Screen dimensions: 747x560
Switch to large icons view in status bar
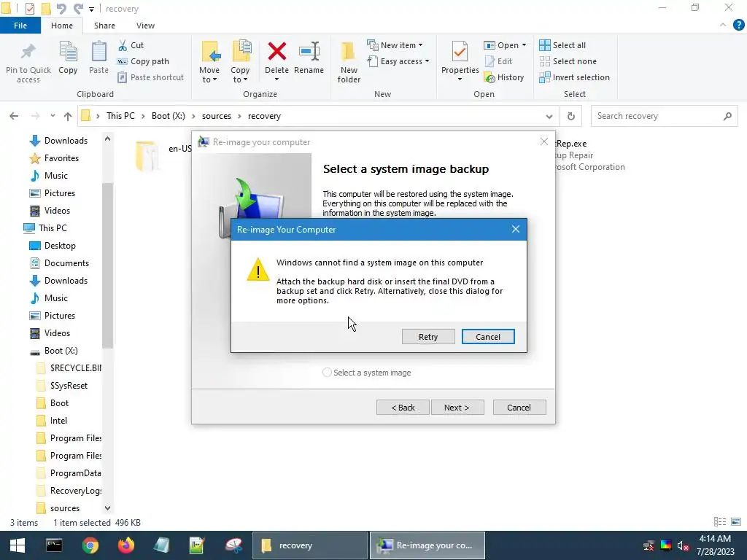pyautogui.click(x=736, y=522)
